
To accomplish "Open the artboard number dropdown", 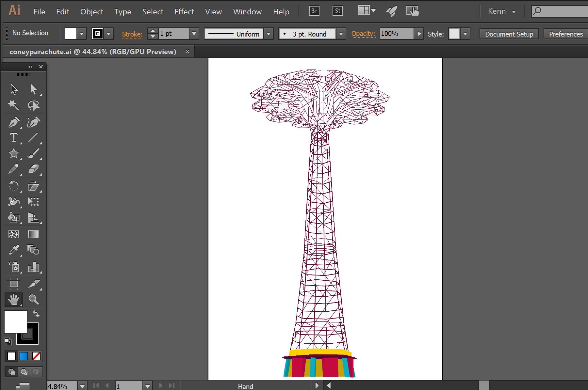I will [148, 386].
